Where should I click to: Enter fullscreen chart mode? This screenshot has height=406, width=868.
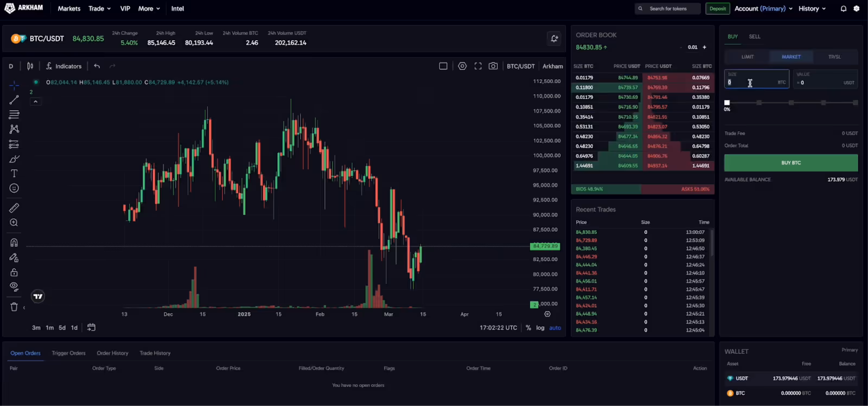[x=478, y=66]
